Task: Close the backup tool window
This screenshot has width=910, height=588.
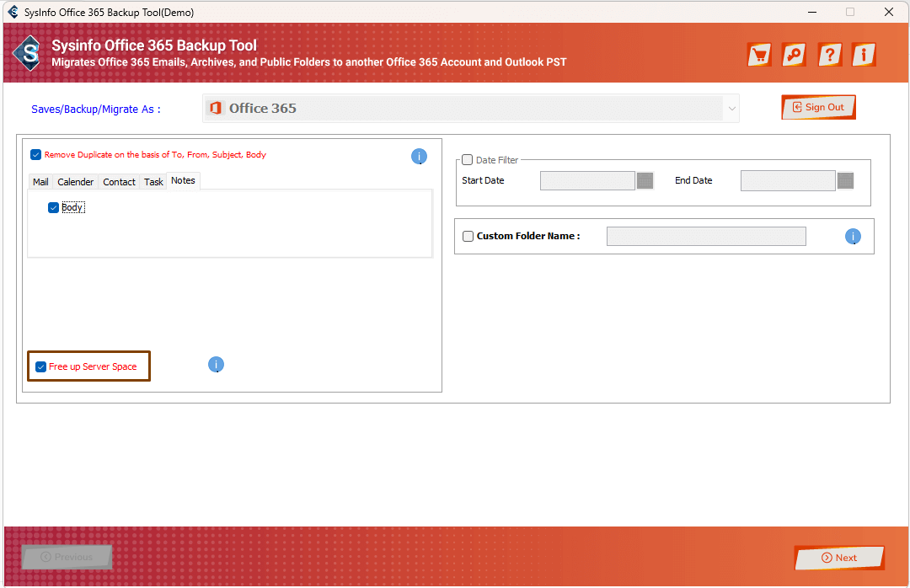Action: (x=889, y=12)
